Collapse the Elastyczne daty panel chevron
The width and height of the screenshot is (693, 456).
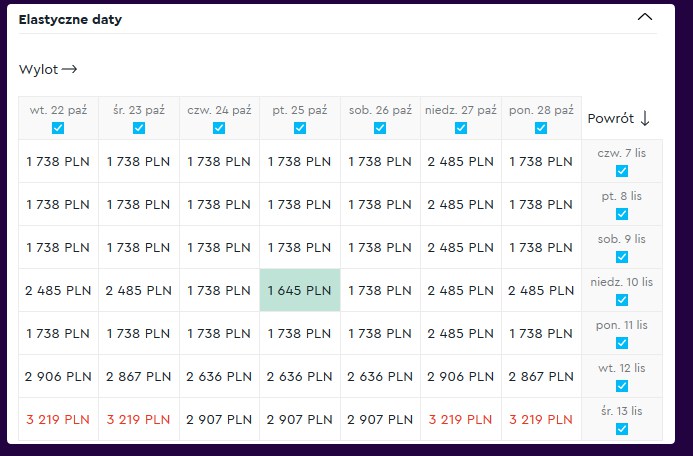point(645,17)
